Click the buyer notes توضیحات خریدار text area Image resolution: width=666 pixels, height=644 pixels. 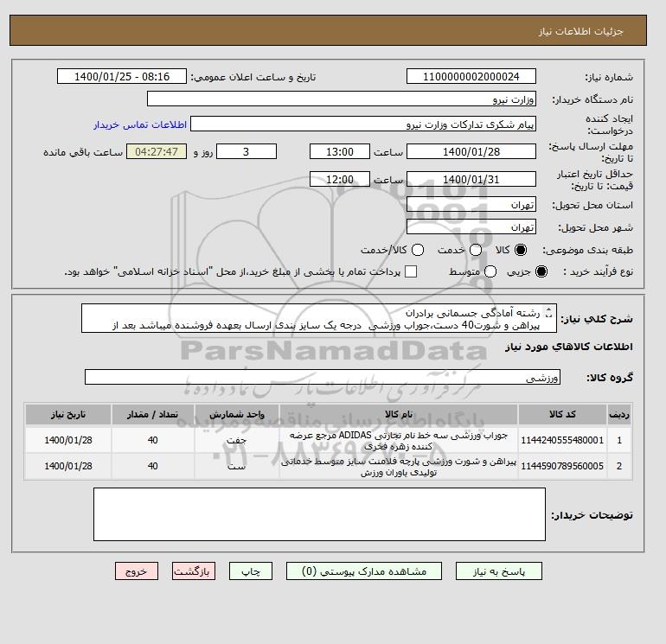pos(319,514)
